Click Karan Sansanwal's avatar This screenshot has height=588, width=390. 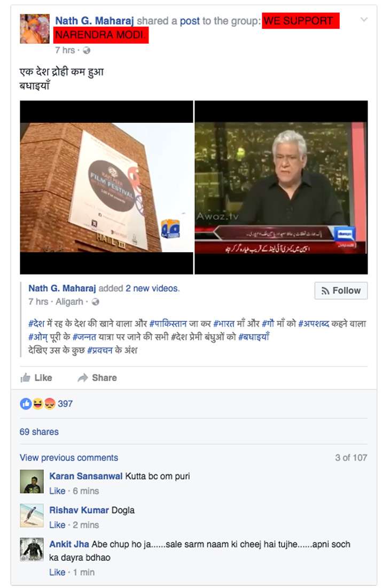pos(32,481)
